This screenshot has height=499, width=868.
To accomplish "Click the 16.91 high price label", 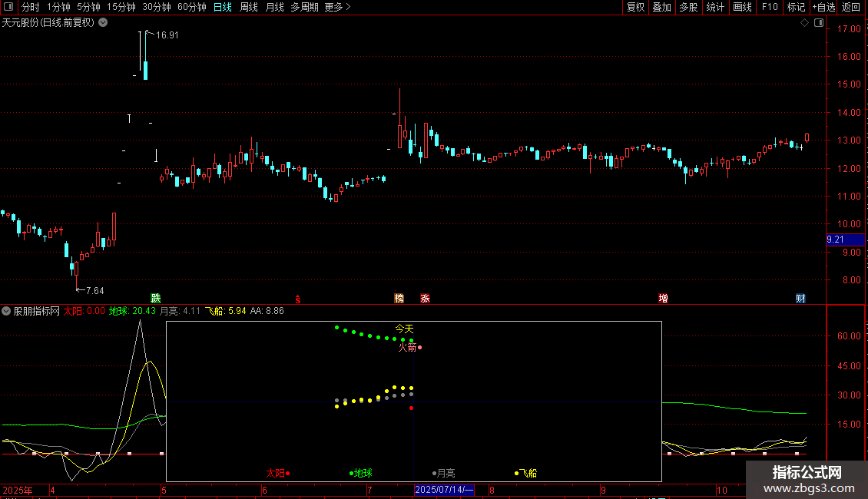I will click(167, 35).
